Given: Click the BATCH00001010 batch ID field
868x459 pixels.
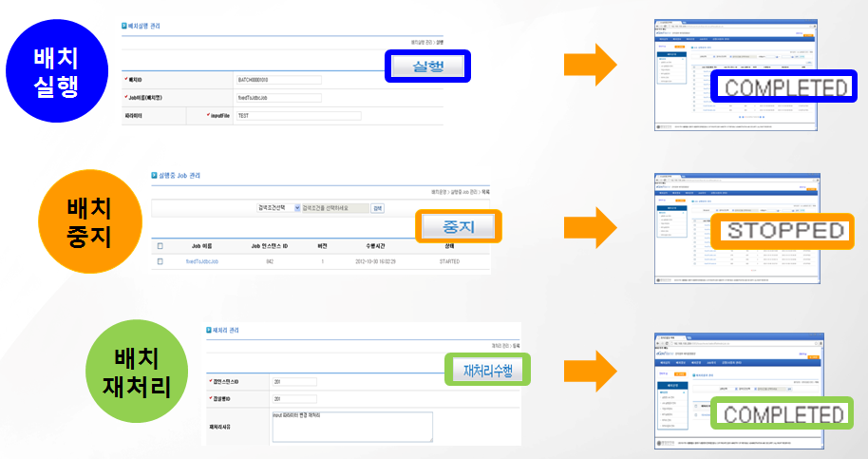Looking at the screenshot, I should 278,80.
